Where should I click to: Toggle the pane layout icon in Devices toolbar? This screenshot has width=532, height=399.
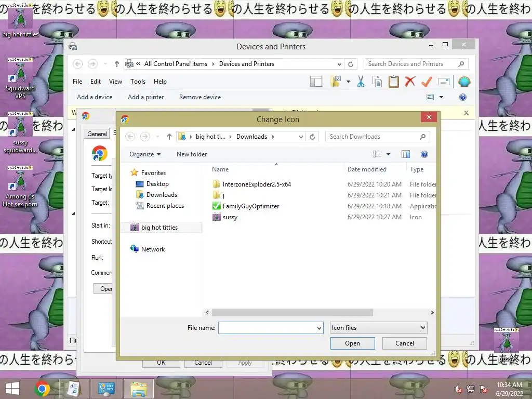[316, 82]
